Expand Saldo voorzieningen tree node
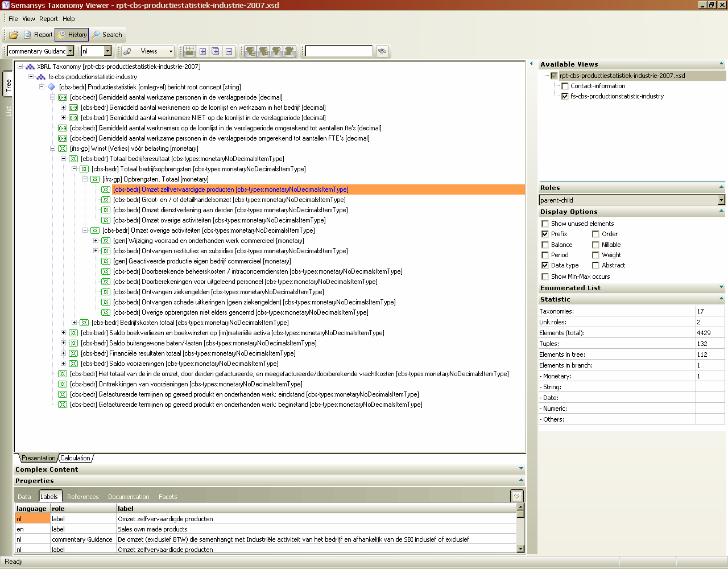This screenshot has width=728, height=569. [x=63, y=364]
